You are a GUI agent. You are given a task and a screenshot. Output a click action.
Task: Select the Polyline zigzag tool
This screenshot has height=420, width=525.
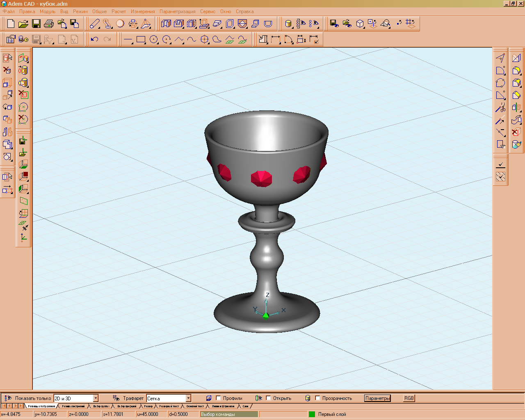tap(179, 39)
